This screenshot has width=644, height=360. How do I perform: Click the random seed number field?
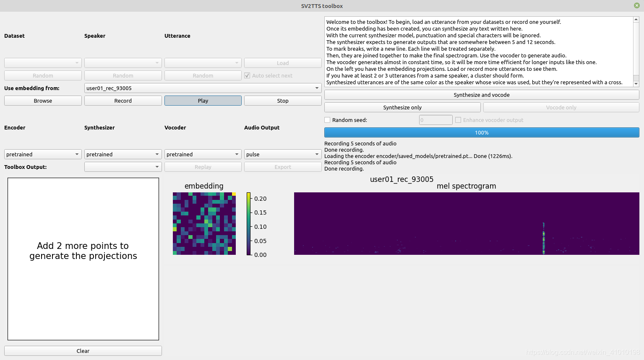(435, 120)
